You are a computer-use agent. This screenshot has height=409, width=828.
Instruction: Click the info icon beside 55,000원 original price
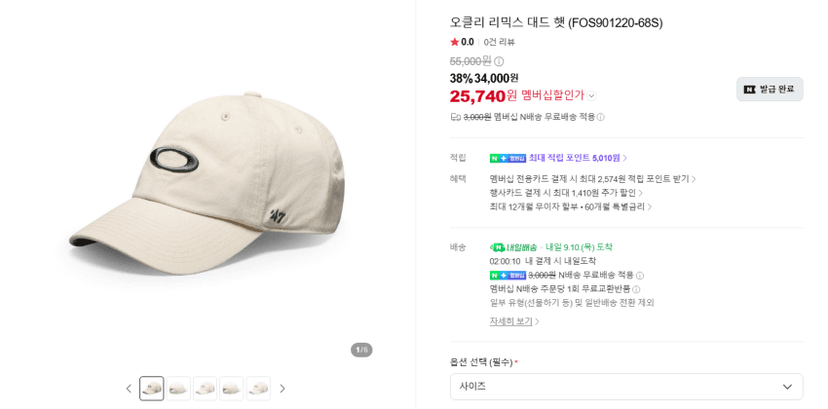499,62
